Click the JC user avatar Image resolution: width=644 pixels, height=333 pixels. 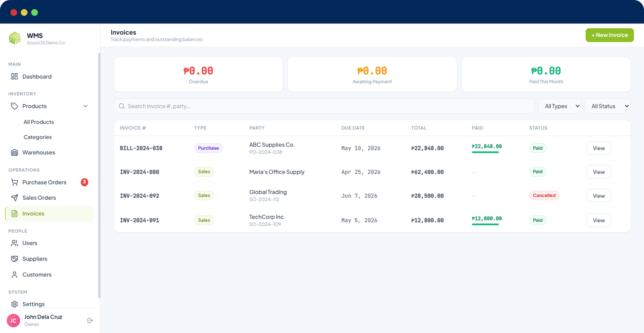pyautogui.click(x=13, y=321)
